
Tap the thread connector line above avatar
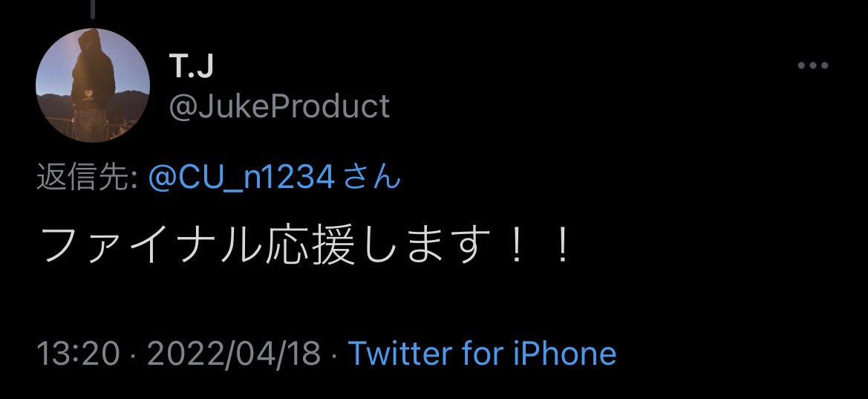click(93, 9)
